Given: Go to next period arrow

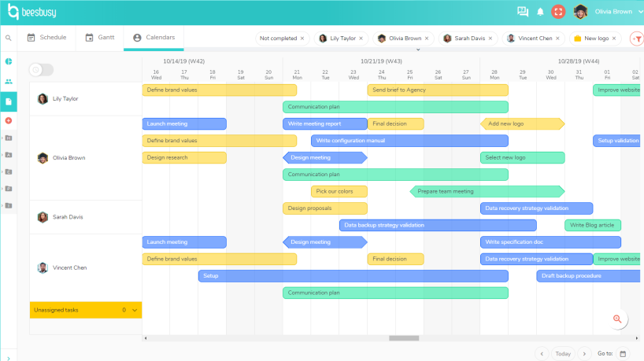Looking at the screenshot, I should click(x=584, y=354).
